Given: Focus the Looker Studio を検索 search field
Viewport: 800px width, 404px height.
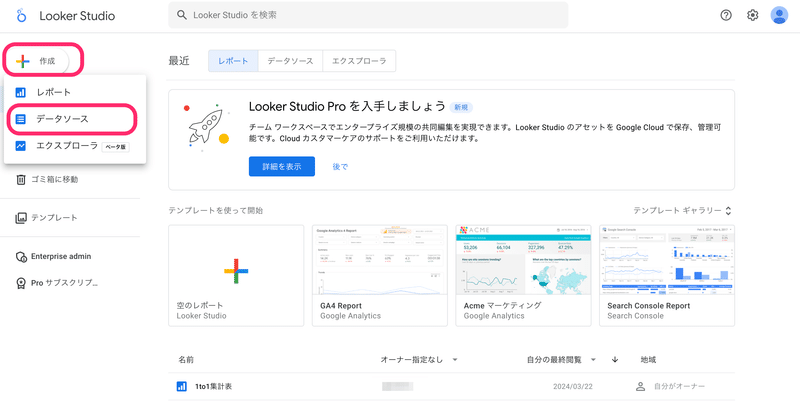Looking at the screenshot, I should coord(368,15).
